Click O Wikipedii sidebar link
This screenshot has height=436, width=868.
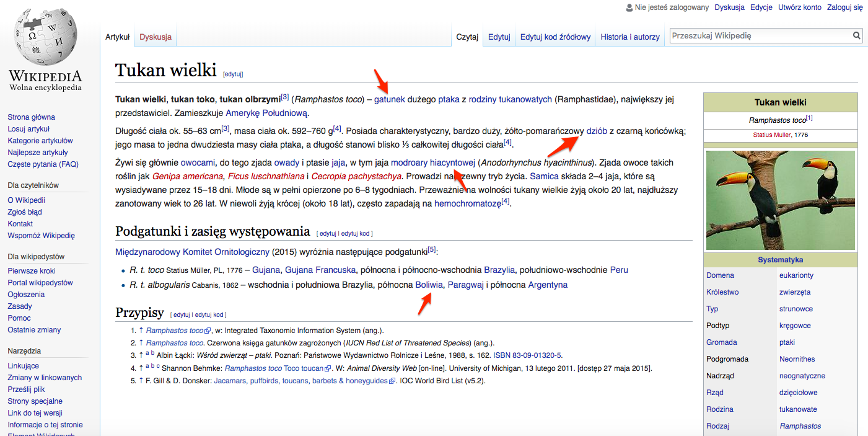pos(26,200)
